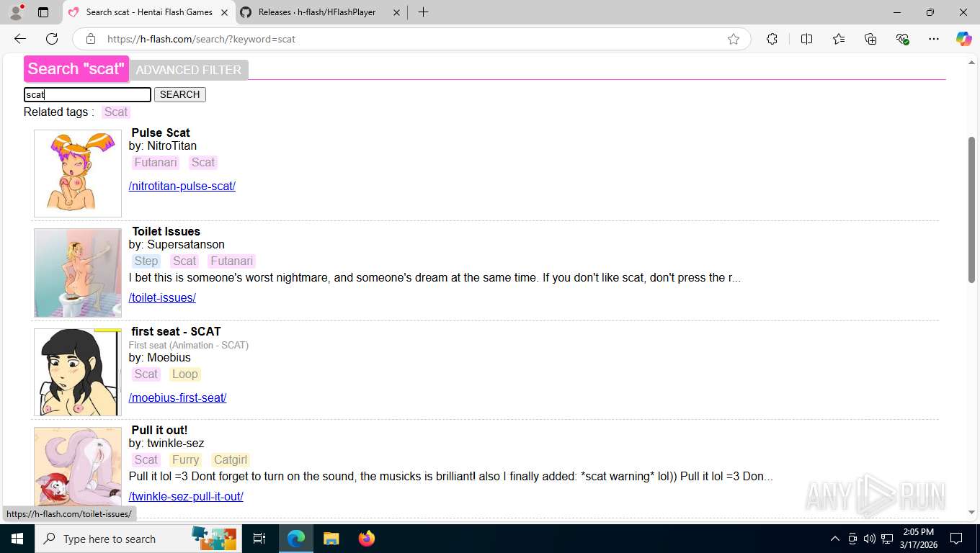Click the SEARCH button

[179, 94]
